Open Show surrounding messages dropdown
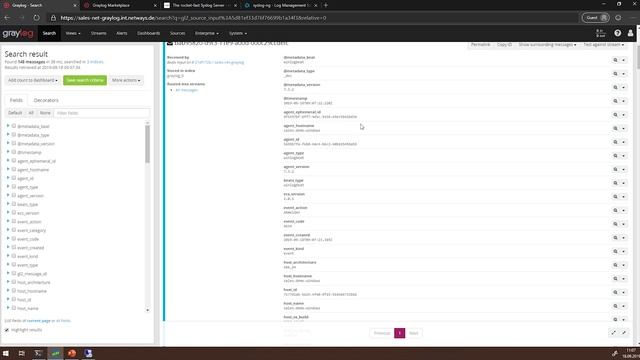 tap(547, 44)
